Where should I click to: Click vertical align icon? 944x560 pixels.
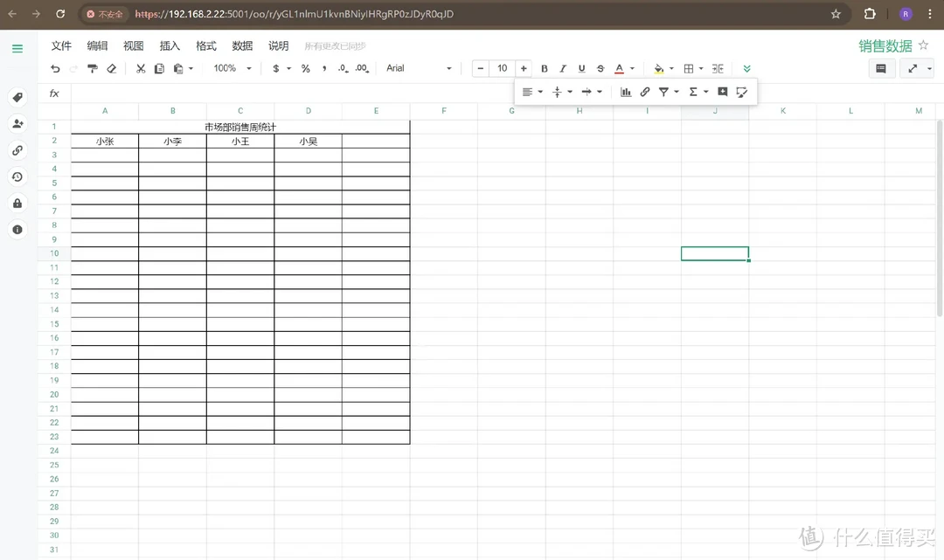[x=557, y=92]
